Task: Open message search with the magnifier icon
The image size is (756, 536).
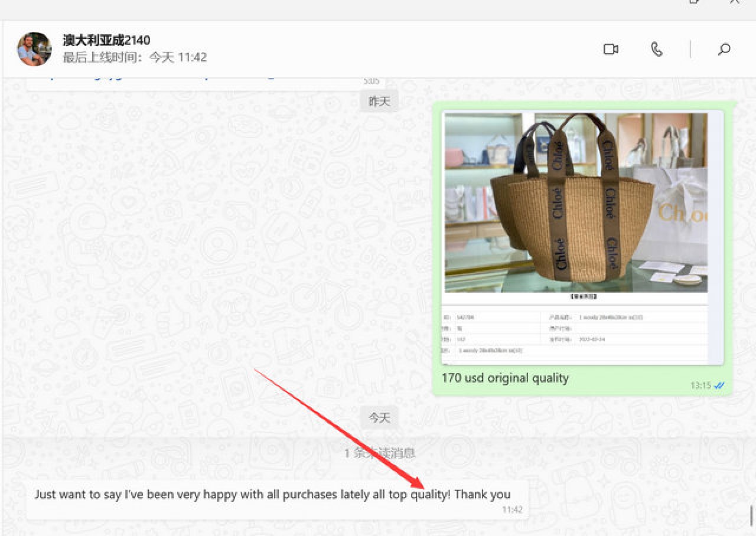Action: click(724, 50)
